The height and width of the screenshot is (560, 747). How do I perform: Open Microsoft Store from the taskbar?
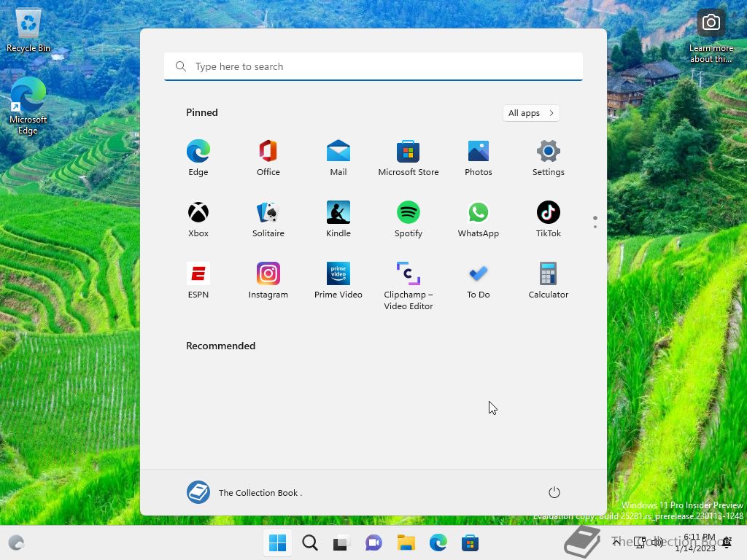click(x=470, y=542)
